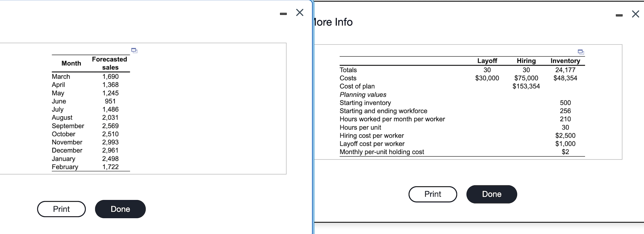Select the December sales value 2,961
Screen dimensions: 644x234
(x=110, y=150)
